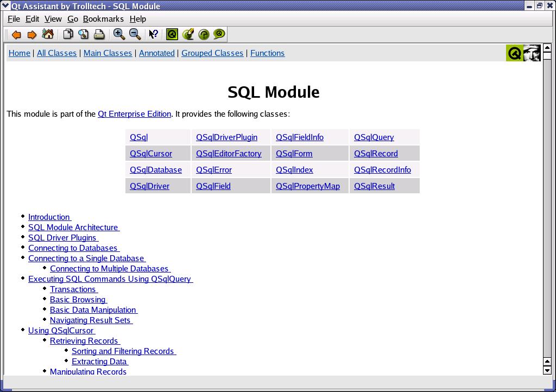Go forward using the orange right arrow

click(x=32, y=34)
